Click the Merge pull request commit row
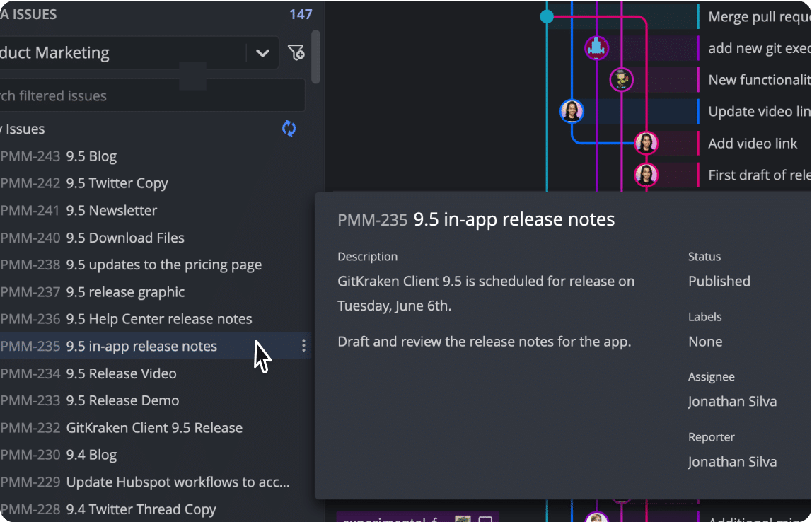 [x=757, y=16]
